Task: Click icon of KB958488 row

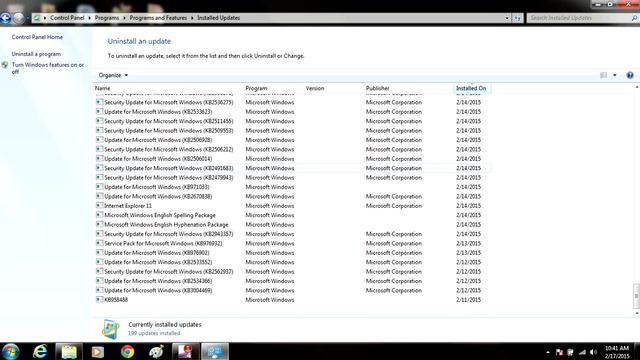Action: pos(99,299)
